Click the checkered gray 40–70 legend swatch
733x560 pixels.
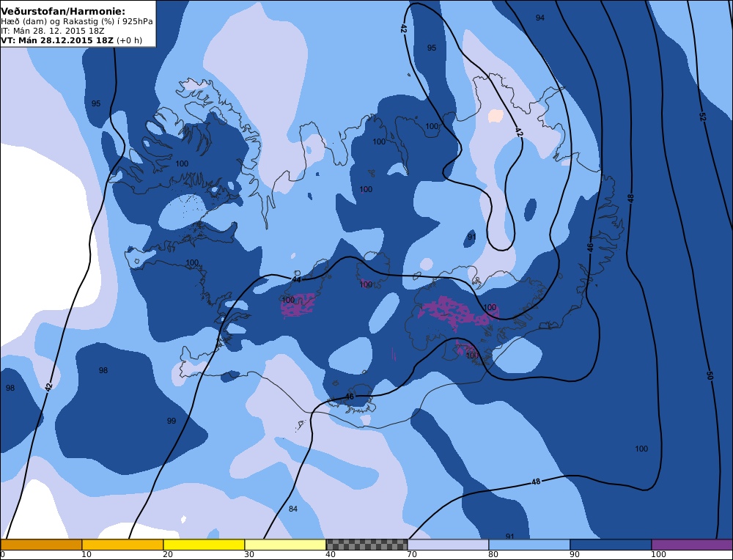366,545
